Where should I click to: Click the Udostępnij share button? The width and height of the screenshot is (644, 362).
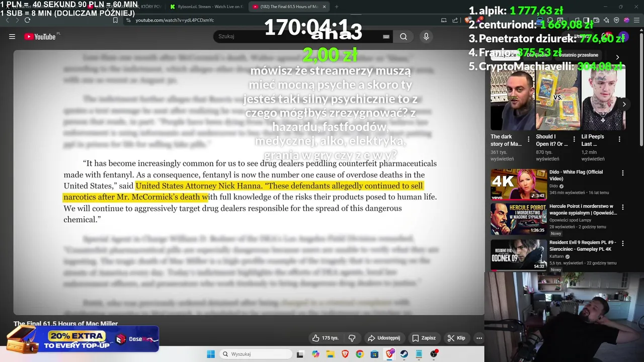(x=384, y=338)
